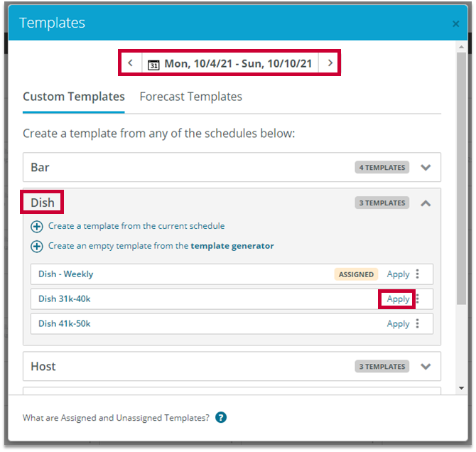Click the help question mark icon
The height and width of the screenshot is (452, 476).
[221, 418]
